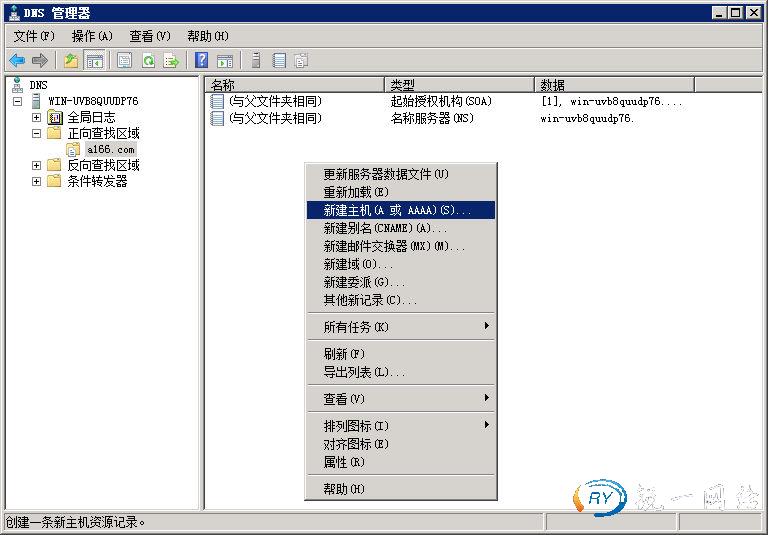Select 新建主机(A 或 AAAA)(S)...

[x=401, y=210]
